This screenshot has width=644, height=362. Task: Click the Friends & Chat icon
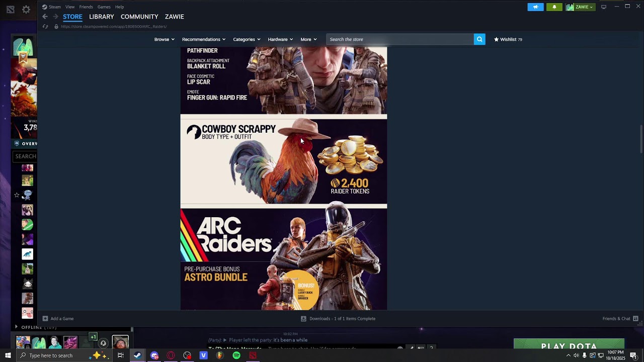635,318
